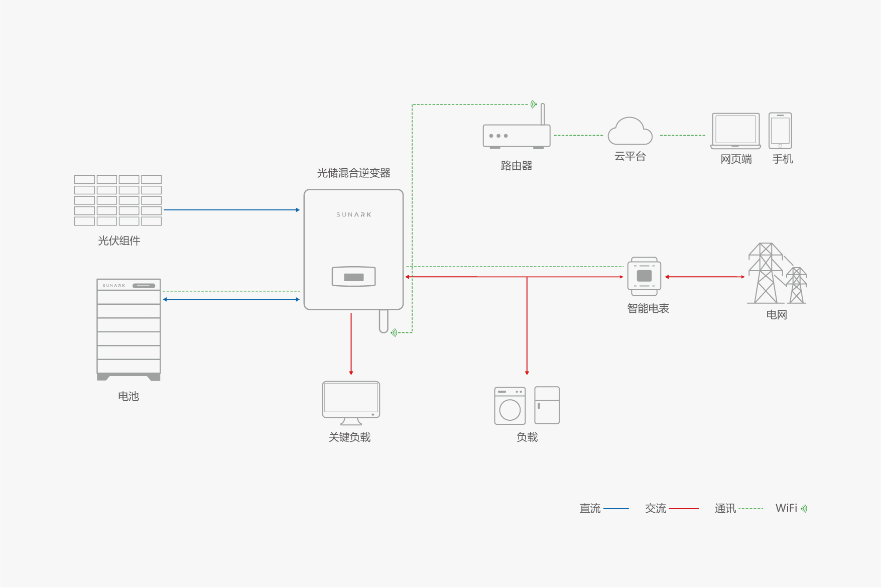
Task: Select the smart meter icon
Action: coord(644,276)
